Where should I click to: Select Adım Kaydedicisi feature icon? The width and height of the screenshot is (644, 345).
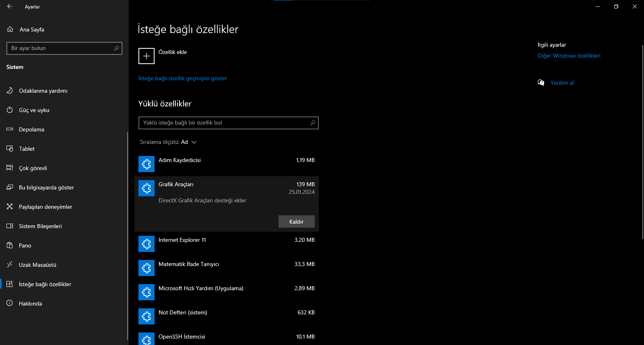point(147,164)
